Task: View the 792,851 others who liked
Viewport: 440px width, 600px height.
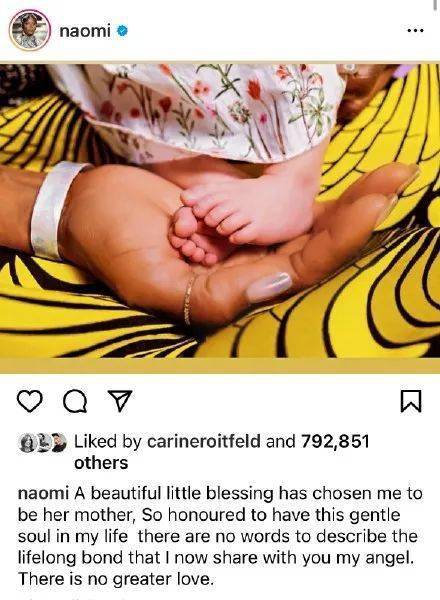Action: pyautogui.click(x=222, y=452)
